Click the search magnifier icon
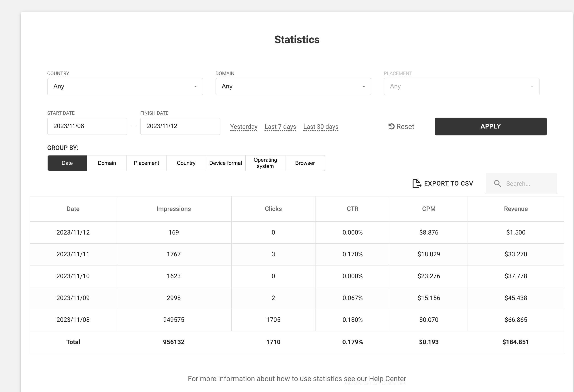The width and height of the screenshot is (574, 392). (x=497, y=184)
